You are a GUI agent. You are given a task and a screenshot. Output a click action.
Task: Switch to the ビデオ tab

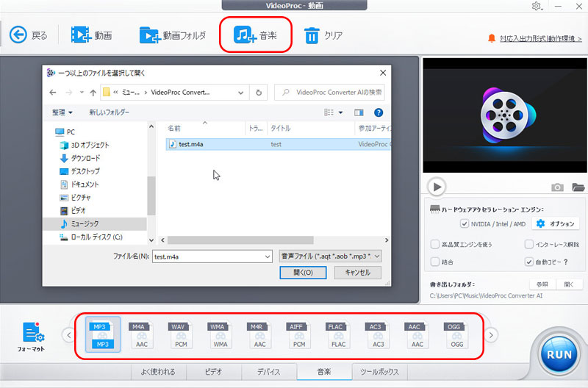tap(214, 372)
